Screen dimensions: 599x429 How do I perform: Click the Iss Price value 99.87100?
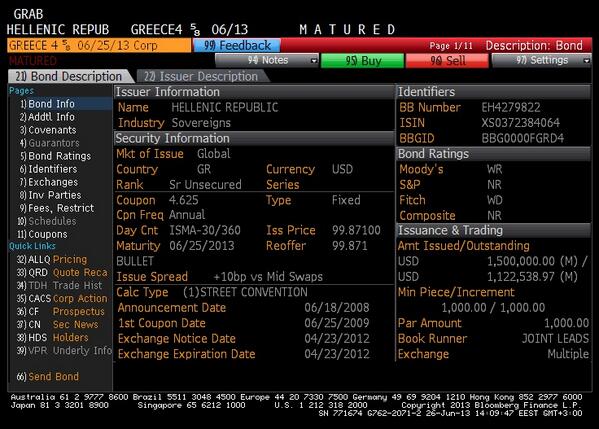[356, 230]
